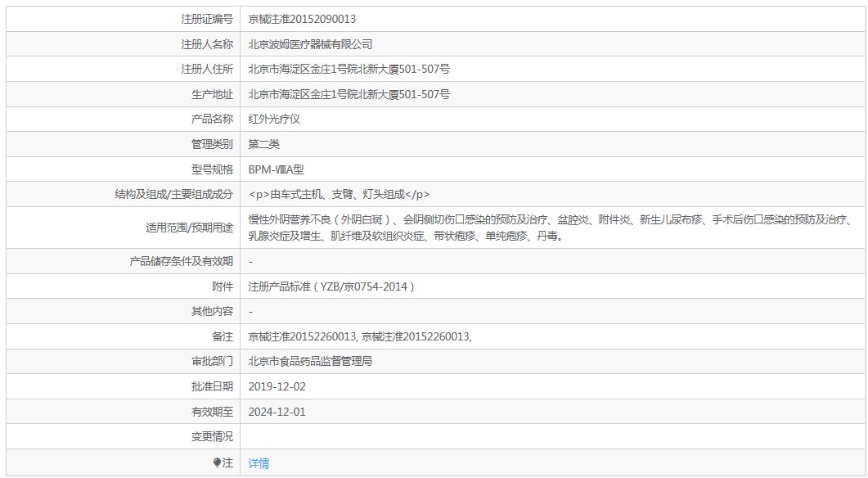Select the category value 第二类
Image resolution: width=868 pixels, height=478 pixels.
(x=263, y=145)
